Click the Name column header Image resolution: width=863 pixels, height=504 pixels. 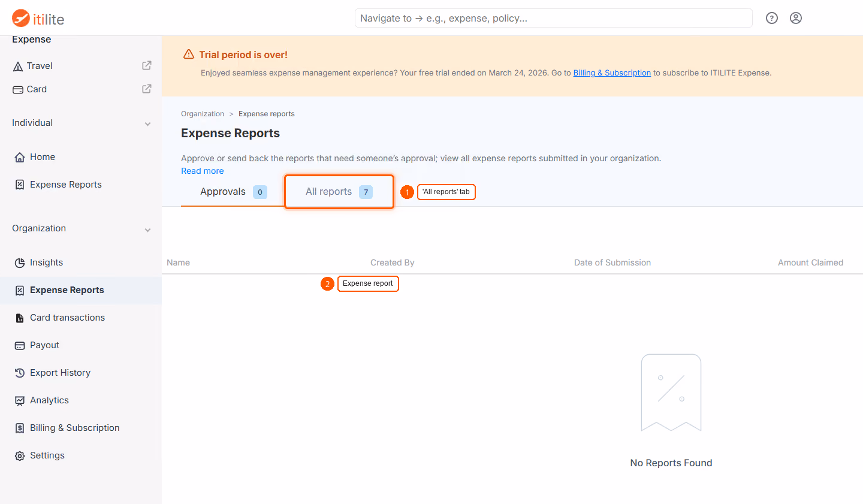click(179, 262)
